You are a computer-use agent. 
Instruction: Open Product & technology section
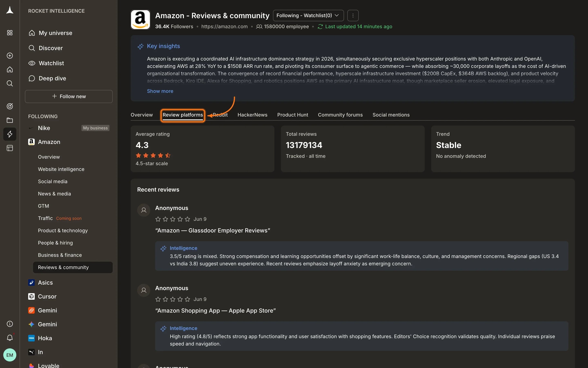63,230
